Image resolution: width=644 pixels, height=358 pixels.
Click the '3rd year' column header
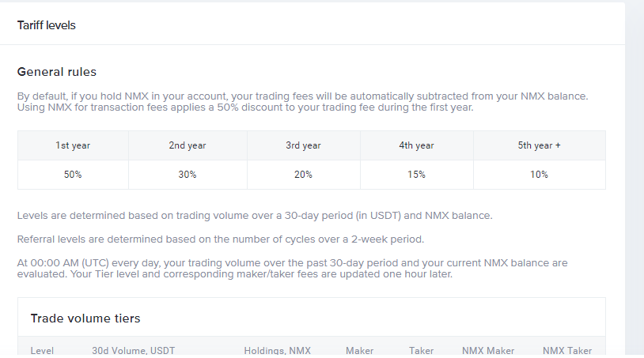303,145
